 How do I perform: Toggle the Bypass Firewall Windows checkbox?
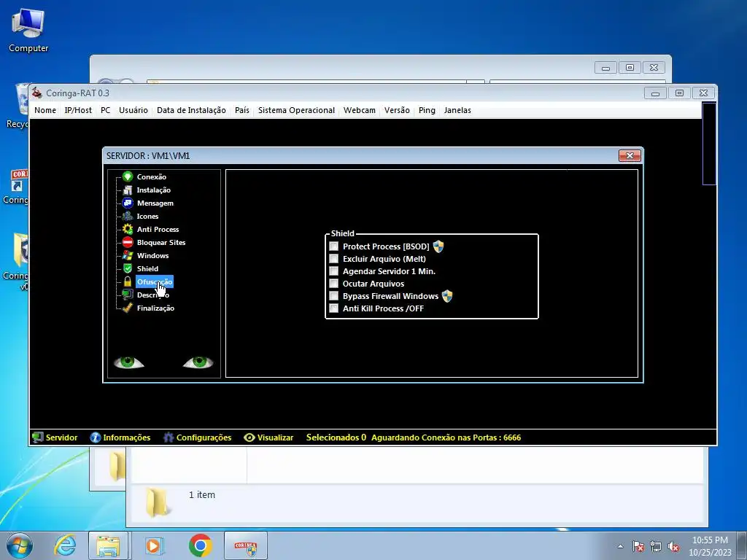(334, 296)
